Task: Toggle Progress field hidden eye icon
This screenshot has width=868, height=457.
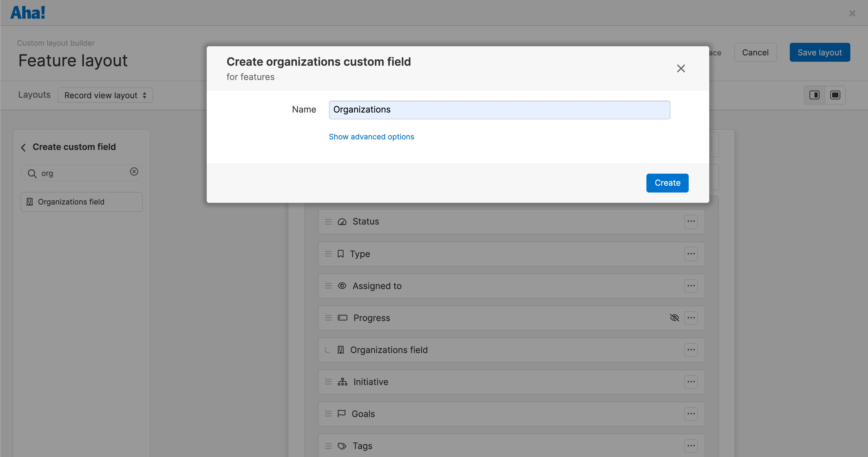Action: (x=674, y=318)
